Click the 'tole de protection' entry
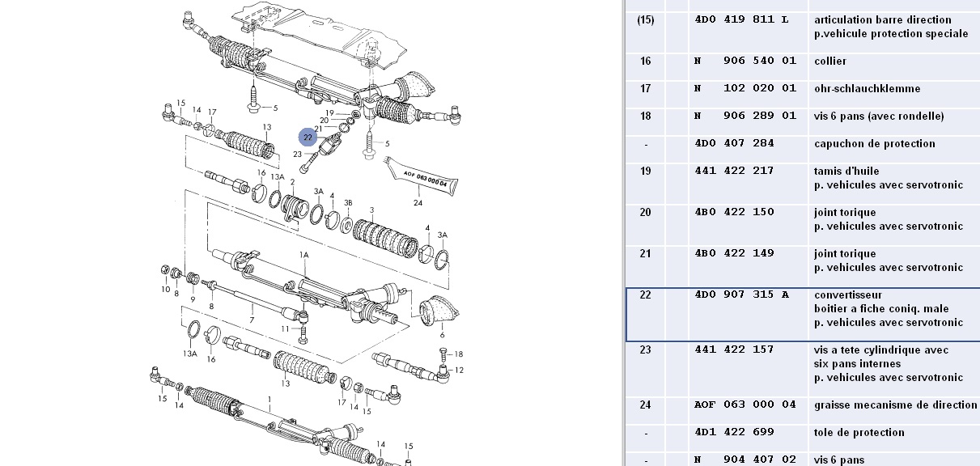 pos(859,432)
